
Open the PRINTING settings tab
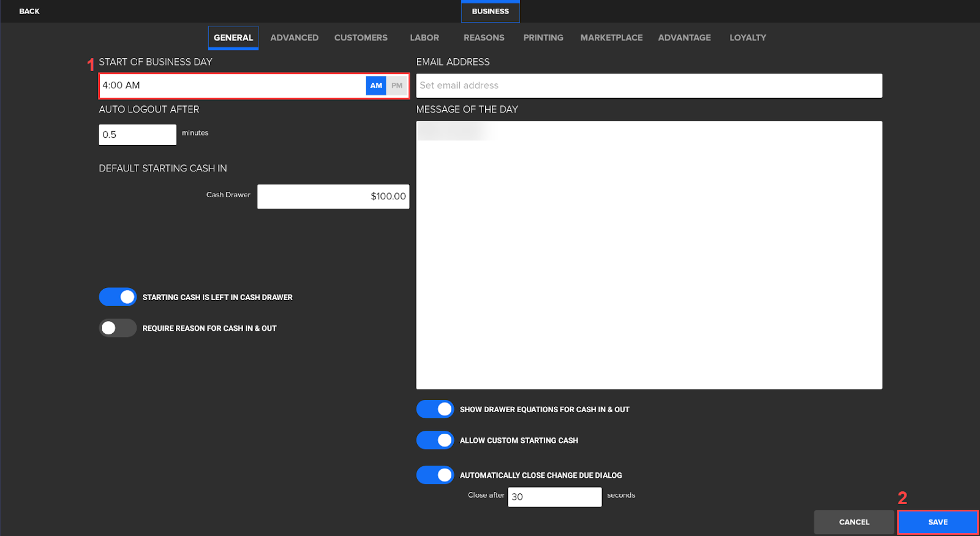click(x=543, y=37)
